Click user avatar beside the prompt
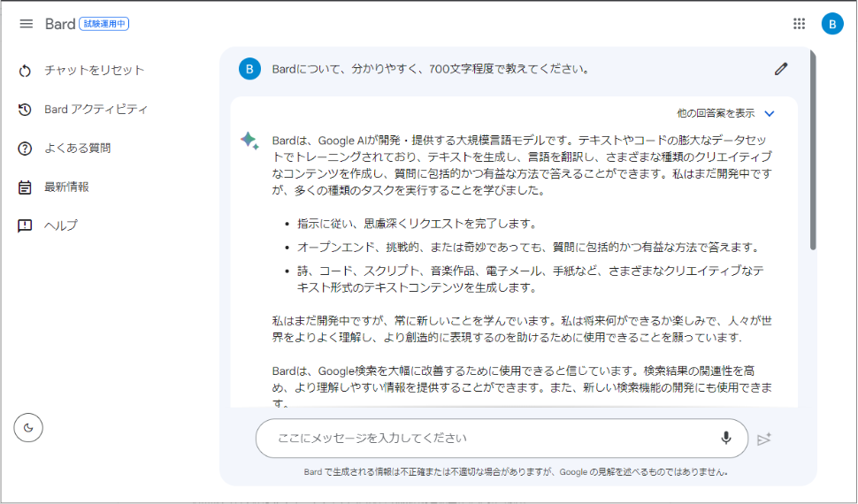Screen dimensions: 858x504 (x=249, y=69)
